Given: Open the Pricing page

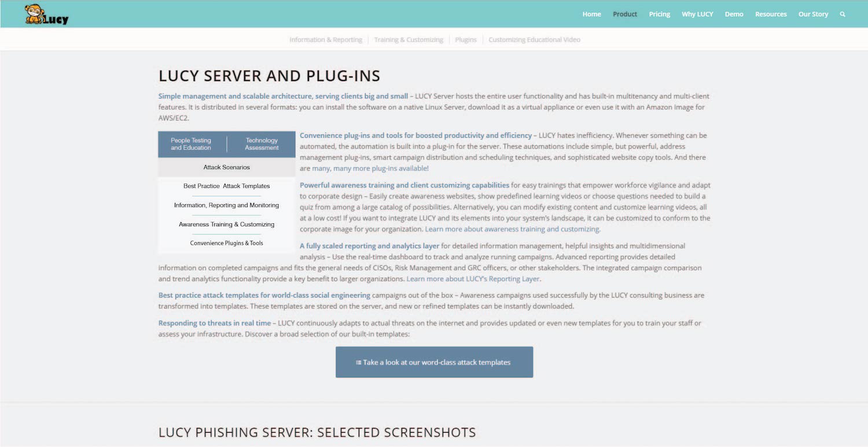Looking at the screenshot, I should point(660,14).
